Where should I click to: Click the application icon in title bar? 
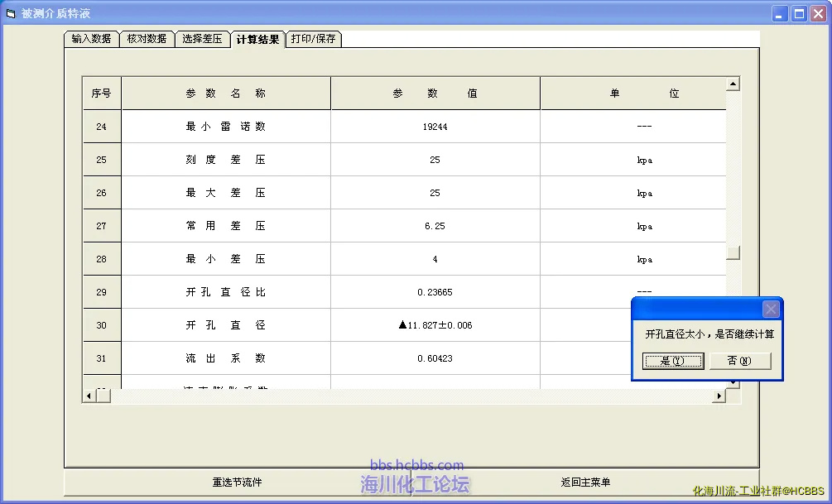tap(11, 13)
